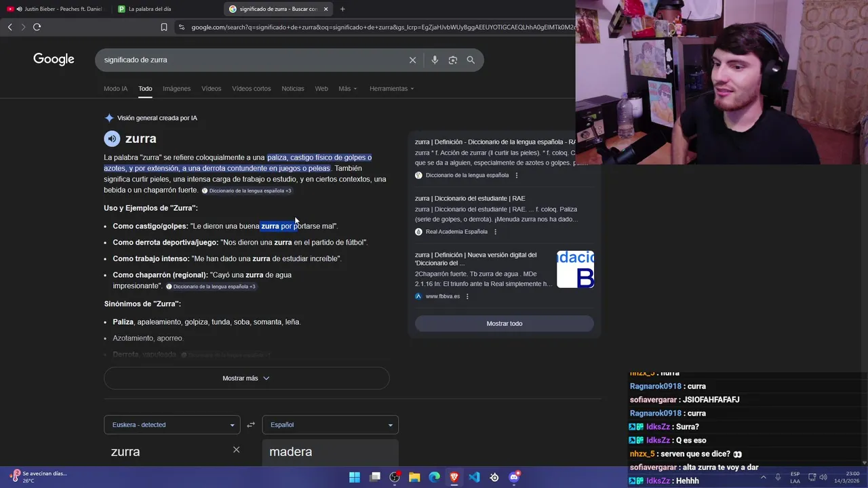
Task: Click the Google logo
Action: point(54,60)
